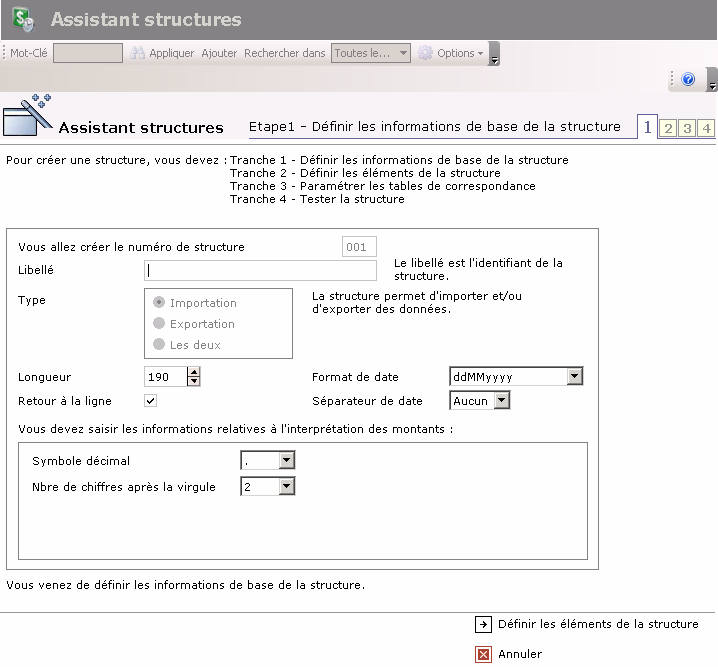Click the text 'Tranche 3 - Paramétrer les tables de correspondance'
Screen dimensions: 718x667
pos(382,186)
